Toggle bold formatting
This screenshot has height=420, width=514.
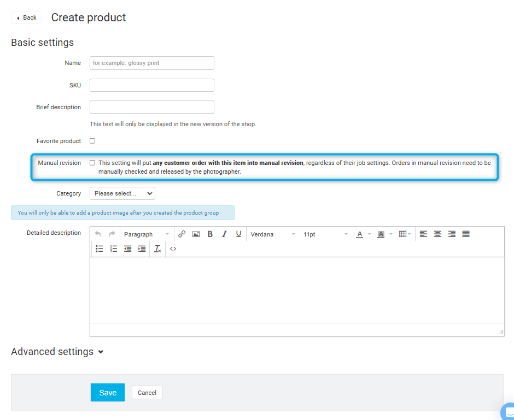pos(210,234)
